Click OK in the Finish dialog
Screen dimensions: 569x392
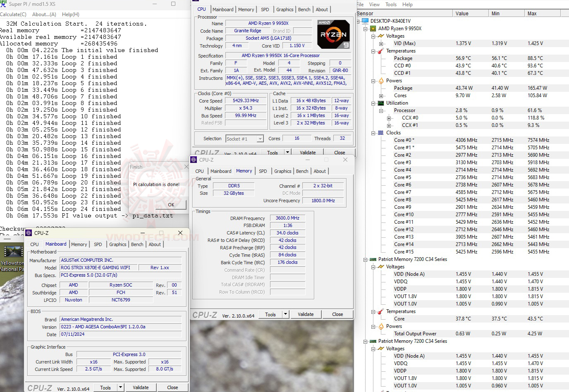(171, 205)
